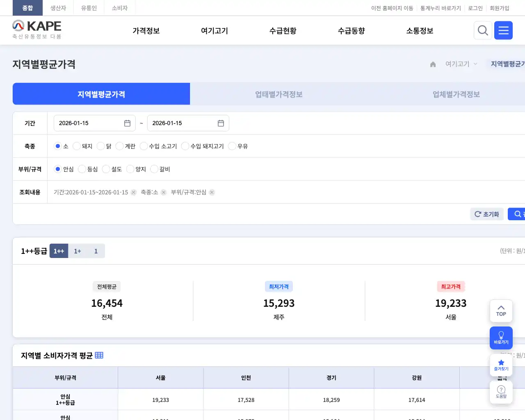Click the 즐겨찾기 star icon

click(501, 365)
